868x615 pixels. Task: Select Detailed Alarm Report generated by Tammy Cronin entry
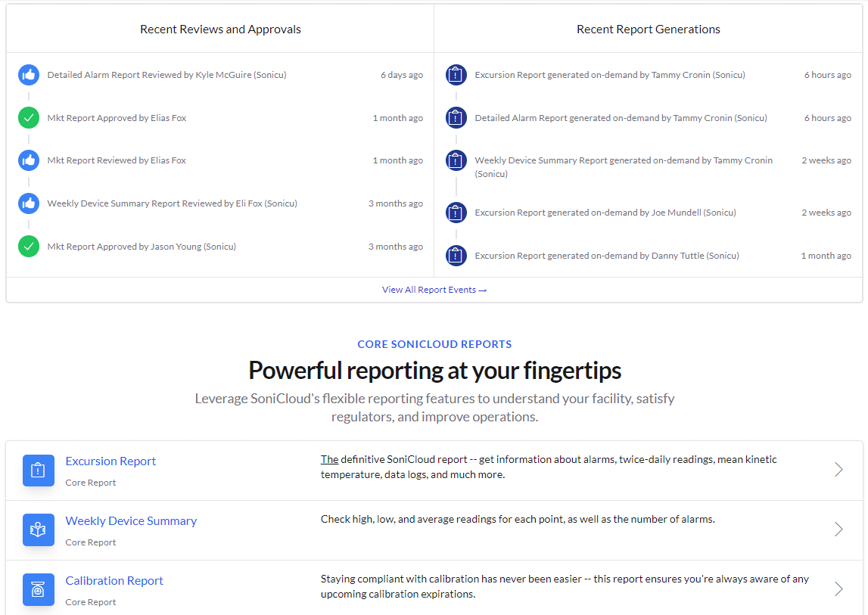click(x=621, y=118)
